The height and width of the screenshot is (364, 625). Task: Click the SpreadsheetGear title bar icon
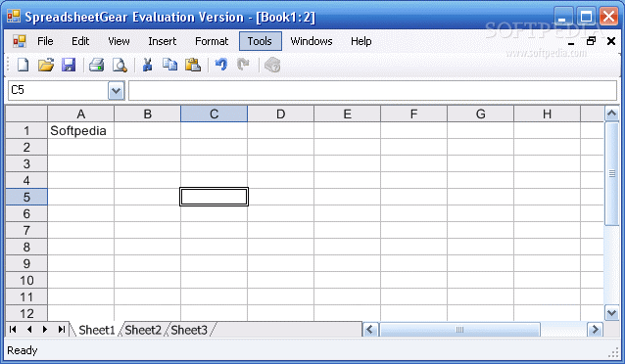pos(14,17)
